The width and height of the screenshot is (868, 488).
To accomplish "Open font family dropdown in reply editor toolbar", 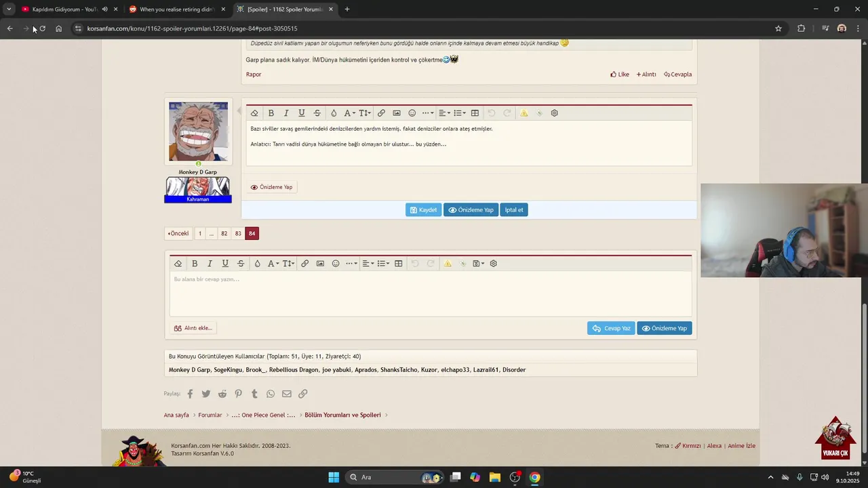I will 273,264.
